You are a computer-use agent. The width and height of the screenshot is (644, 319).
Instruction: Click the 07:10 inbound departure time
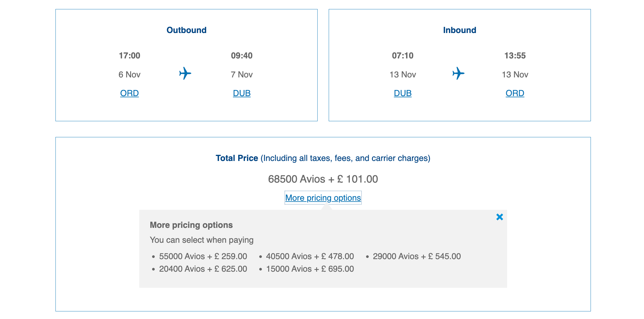pyautogui.click(x=403, y=56)
